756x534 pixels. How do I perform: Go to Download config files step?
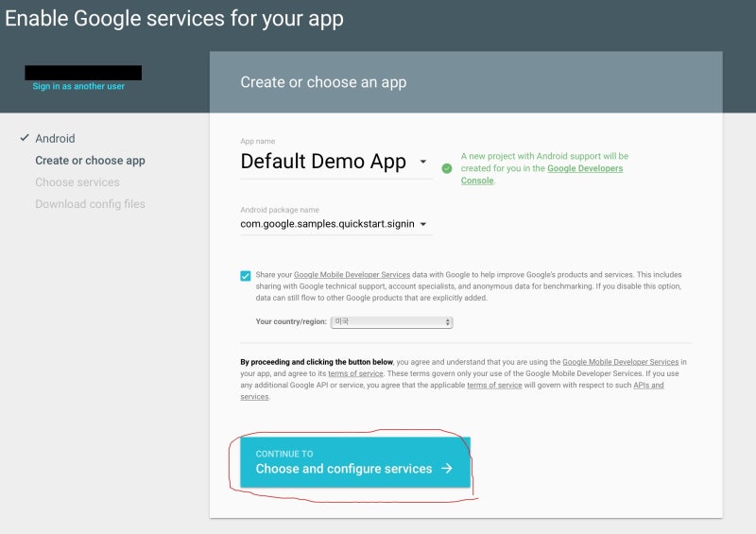pos(90,204)
